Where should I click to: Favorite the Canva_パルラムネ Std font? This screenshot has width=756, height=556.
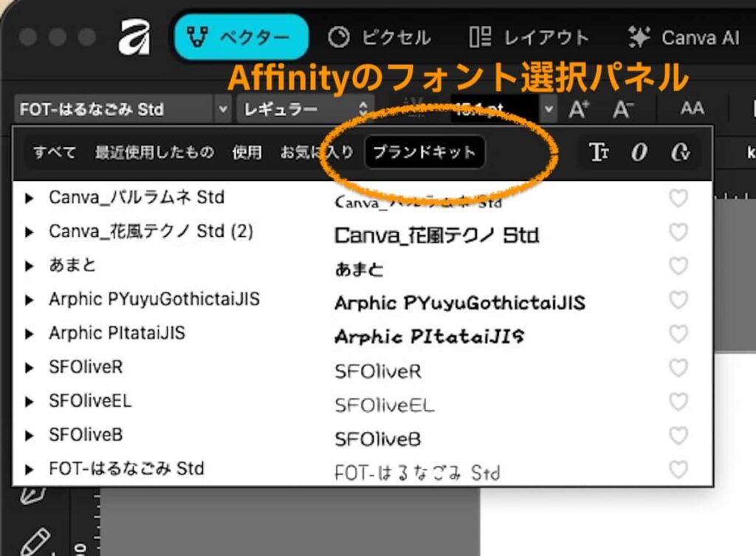coord(678,198)
